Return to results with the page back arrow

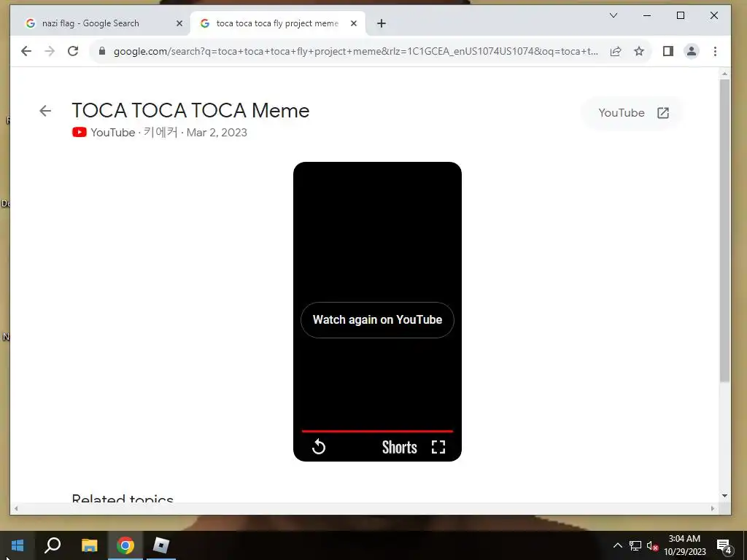tap(45, 111)
